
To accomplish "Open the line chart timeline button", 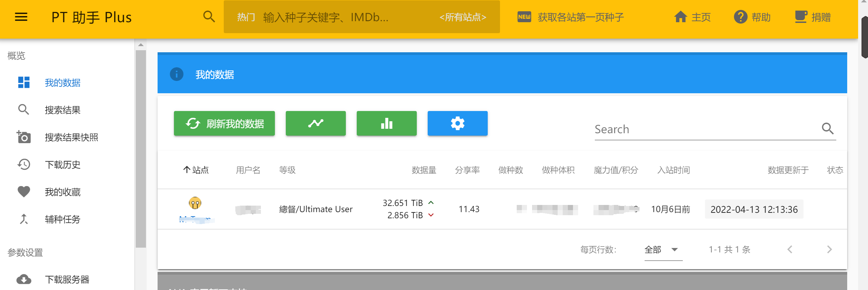I will pos(316,123).
